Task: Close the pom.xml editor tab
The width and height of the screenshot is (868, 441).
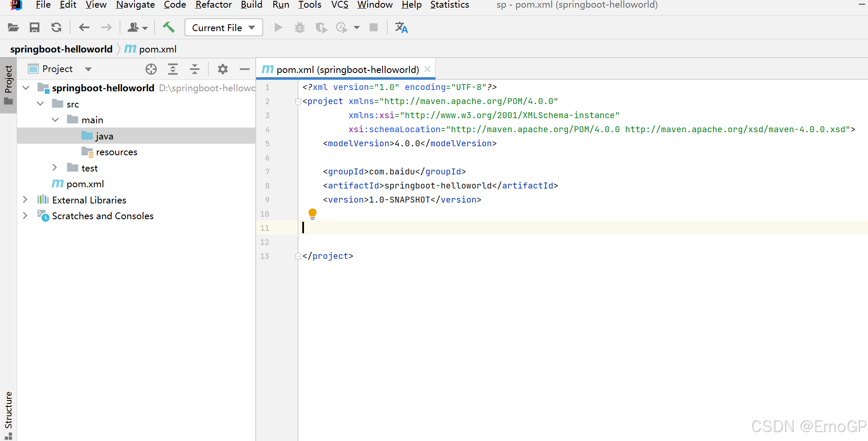Action: [x=427, y=69]
